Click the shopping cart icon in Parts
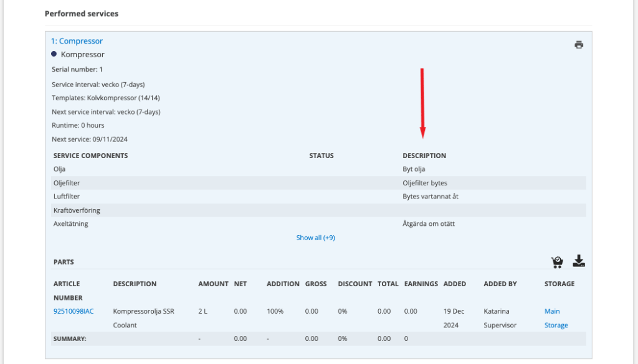 pyautogui.click(x=557, y=262)
